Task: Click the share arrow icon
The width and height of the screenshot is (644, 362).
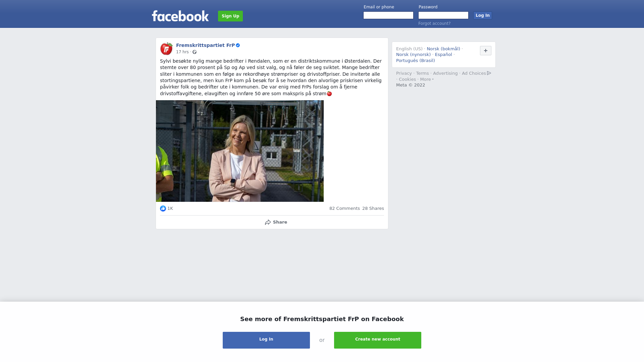Action: tap(268, 222)
